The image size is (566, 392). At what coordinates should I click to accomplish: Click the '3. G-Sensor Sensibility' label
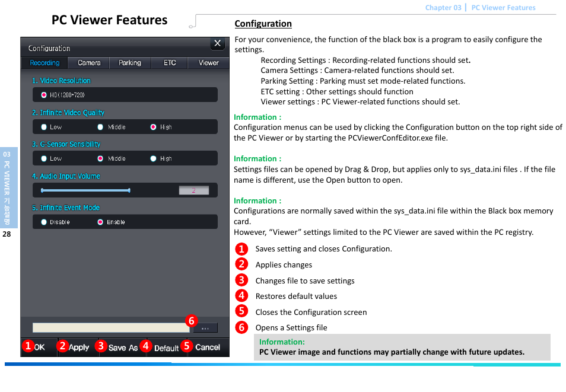66,144
